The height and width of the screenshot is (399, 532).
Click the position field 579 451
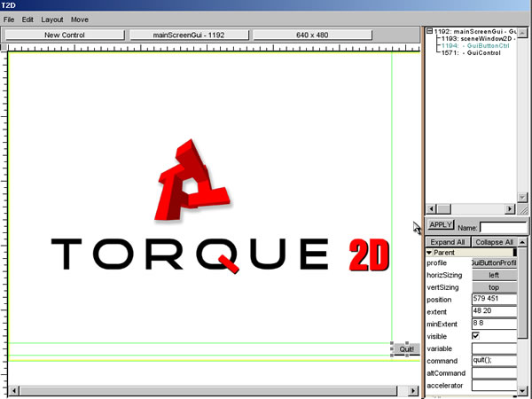(x=495, y=299)
